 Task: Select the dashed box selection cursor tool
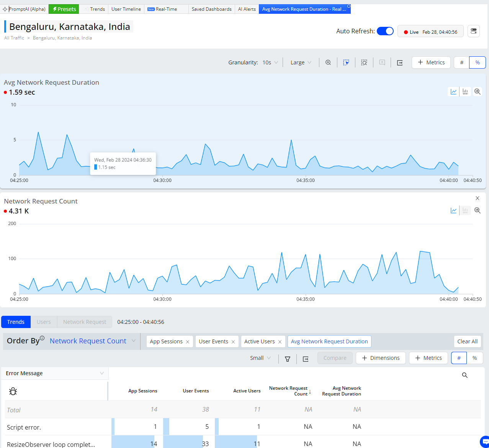[346, 62]
